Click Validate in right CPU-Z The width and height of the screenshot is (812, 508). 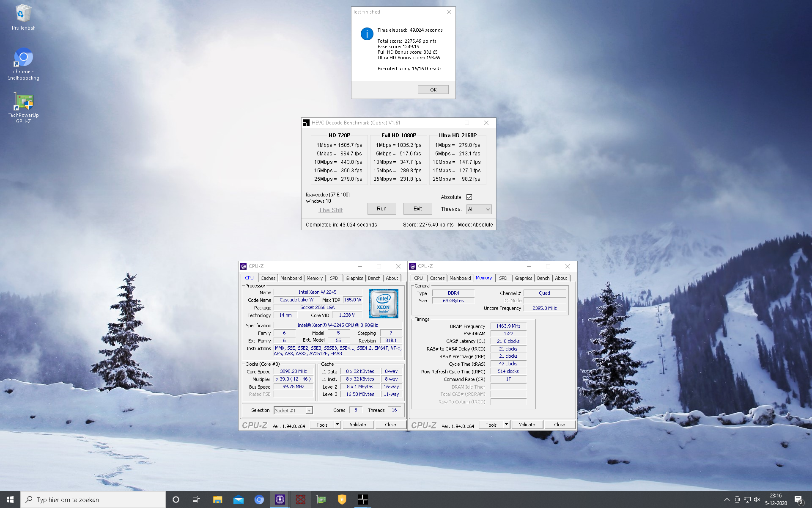pos(527,425)
